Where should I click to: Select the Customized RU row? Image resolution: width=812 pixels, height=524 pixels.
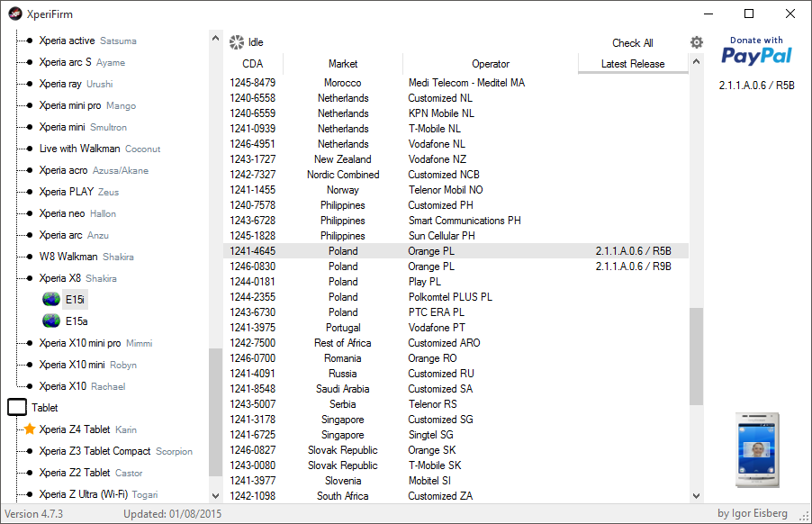point(456,374)
